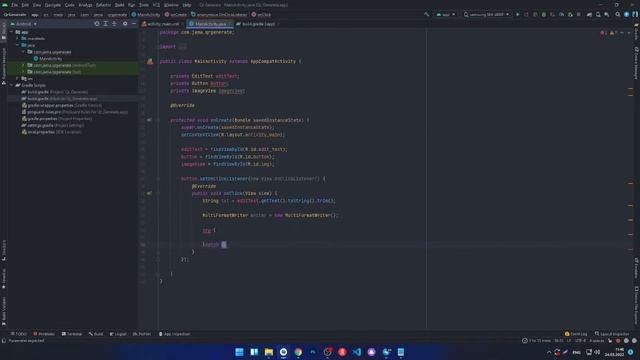Image resolution: width=640 pixels, height=360 pixels.
Task: Click the anonymous OnClickListener breadcrumb
Action: pyautogui.click(x=219, y=14)
